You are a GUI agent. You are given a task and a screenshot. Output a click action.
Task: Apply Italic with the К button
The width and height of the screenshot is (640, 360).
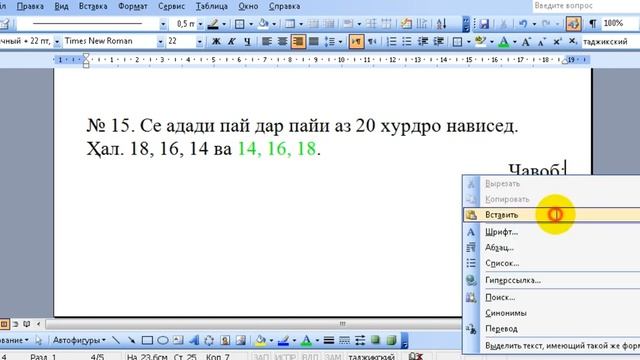tap(231, 41)
